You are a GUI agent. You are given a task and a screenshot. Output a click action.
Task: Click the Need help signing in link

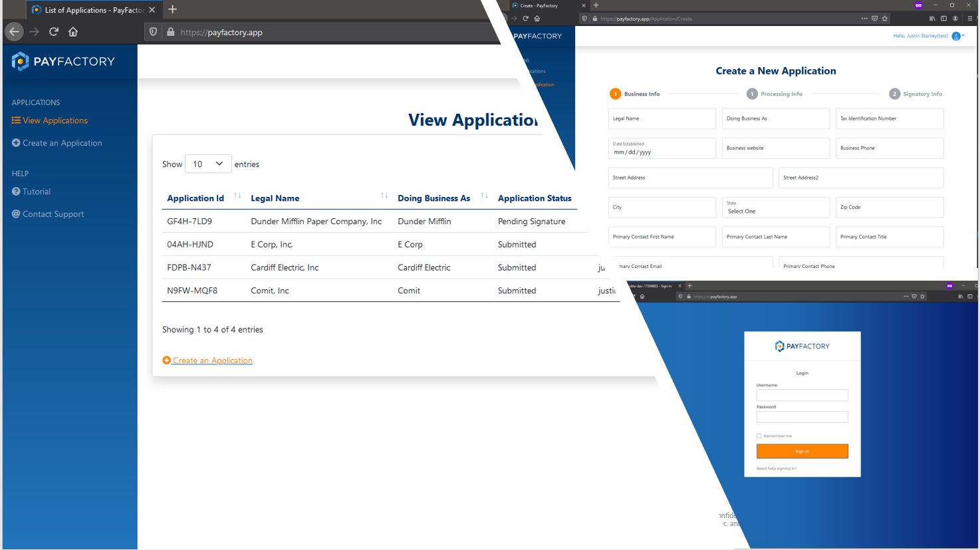pyautogui.click(x=777, y=469)
